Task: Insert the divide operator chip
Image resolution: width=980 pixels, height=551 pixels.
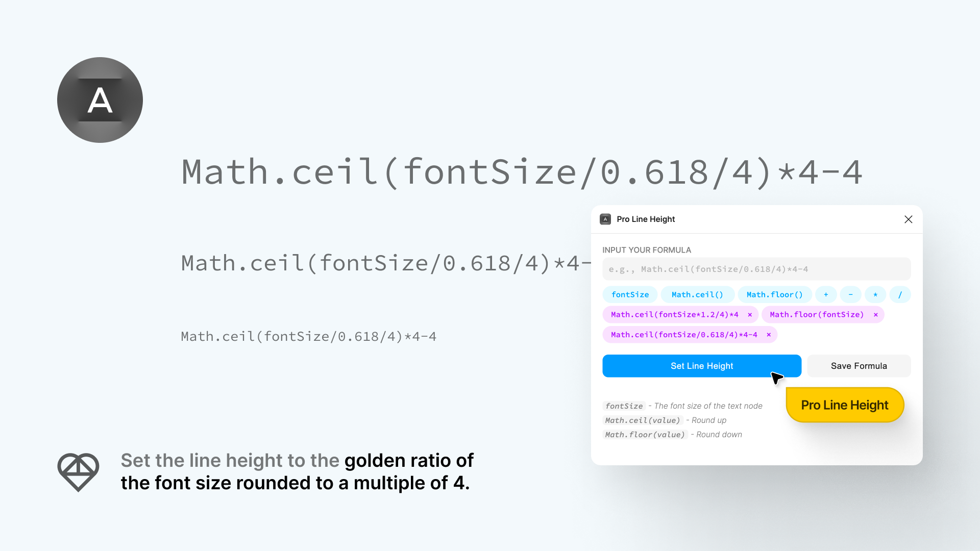Action: [900, 295]
